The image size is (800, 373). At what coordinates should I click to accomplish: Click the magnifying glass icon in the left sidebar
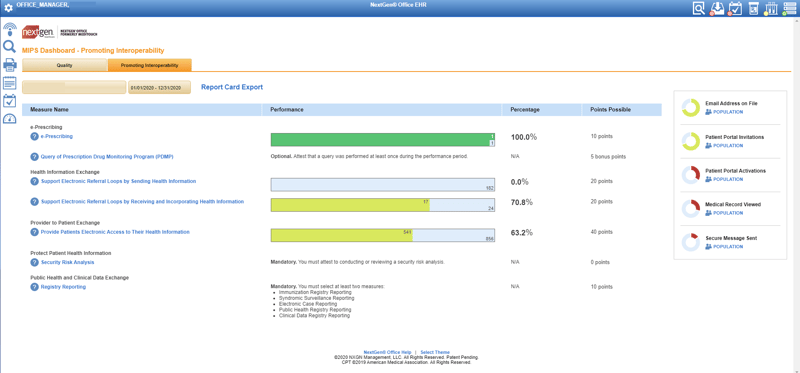(x=10, y=47)
